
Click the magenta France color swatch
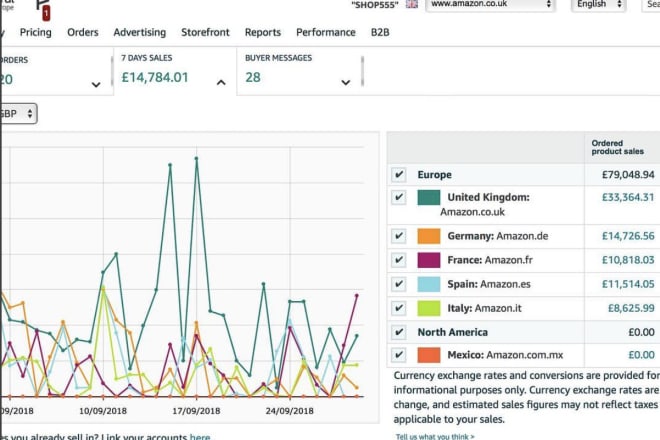tap(428, 260)
